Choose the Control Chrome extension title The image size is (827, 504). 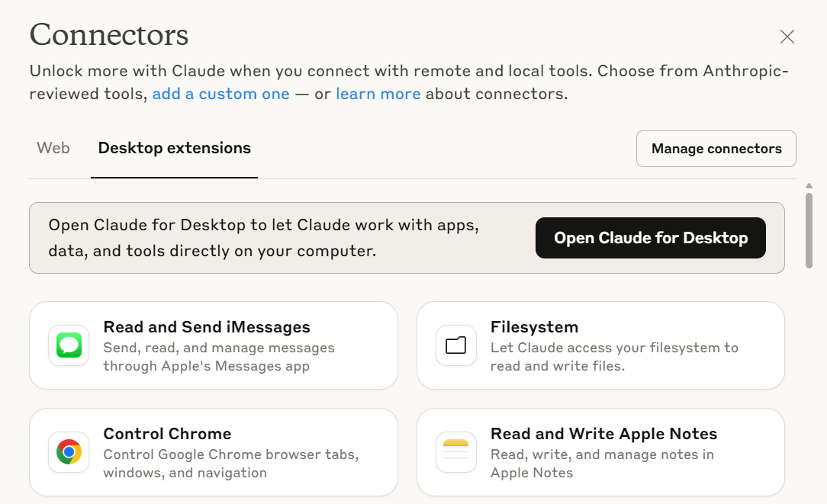[167, 434]
